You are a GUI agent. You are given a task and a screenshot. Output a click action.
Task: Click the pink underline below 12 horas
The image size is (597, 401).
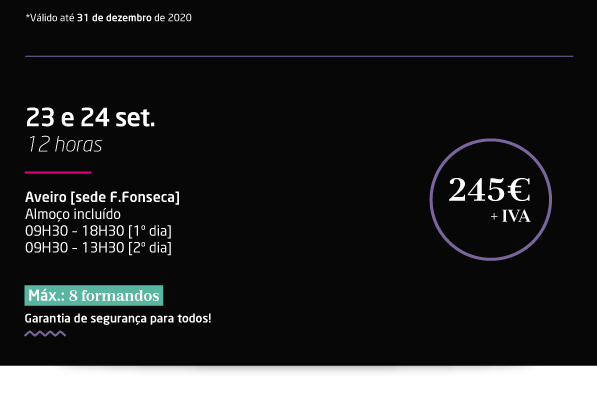(58, 173)
